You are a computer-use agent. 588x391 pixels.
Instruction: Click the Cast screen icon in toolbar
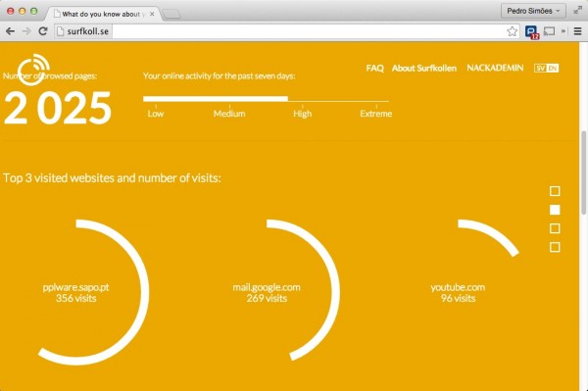(549, 31)
